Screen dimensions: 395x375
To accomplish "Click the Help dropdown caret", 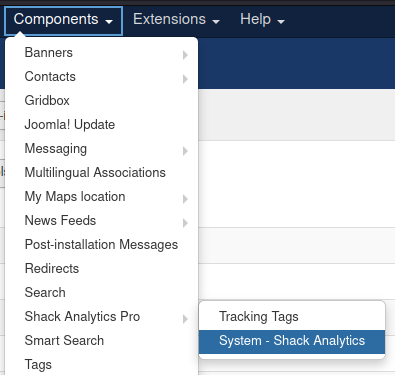I will point(281,22).
